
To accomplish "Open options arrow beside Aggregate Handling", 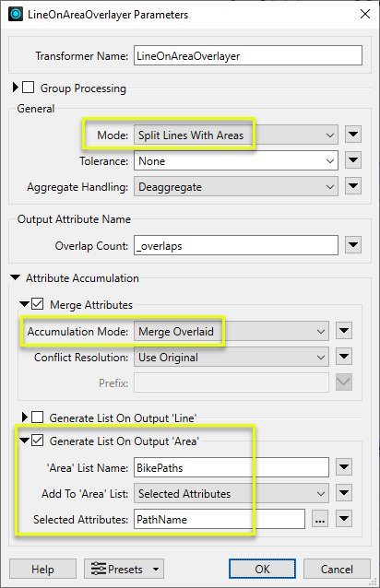I will (x=353, y=186).
